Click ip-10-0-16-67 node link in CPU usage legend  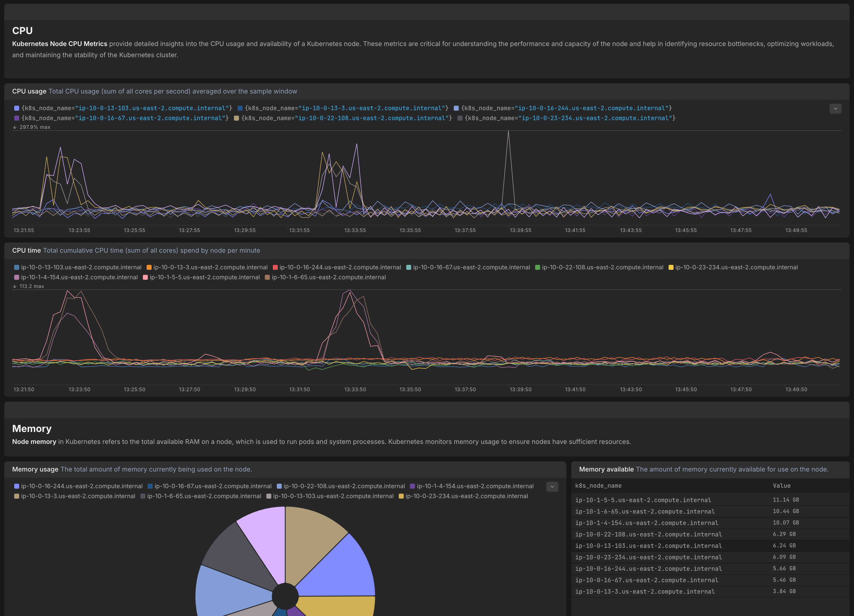click(152, 118)
